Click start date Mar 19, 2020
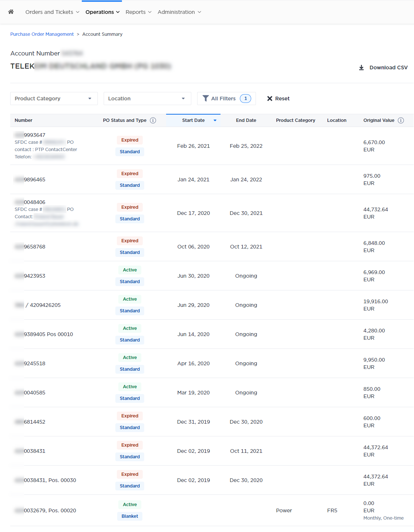The width and height of the screenshot is (414, 532). [193, 393]
